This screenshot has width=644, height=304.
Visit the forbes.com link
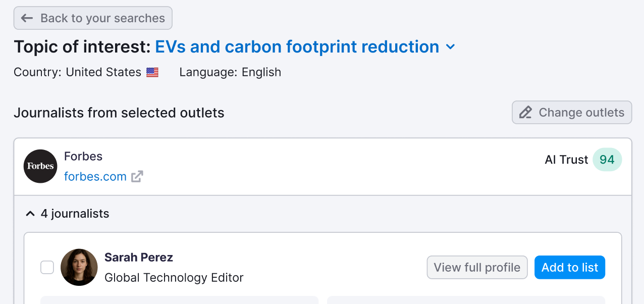[x=95, y=177]
